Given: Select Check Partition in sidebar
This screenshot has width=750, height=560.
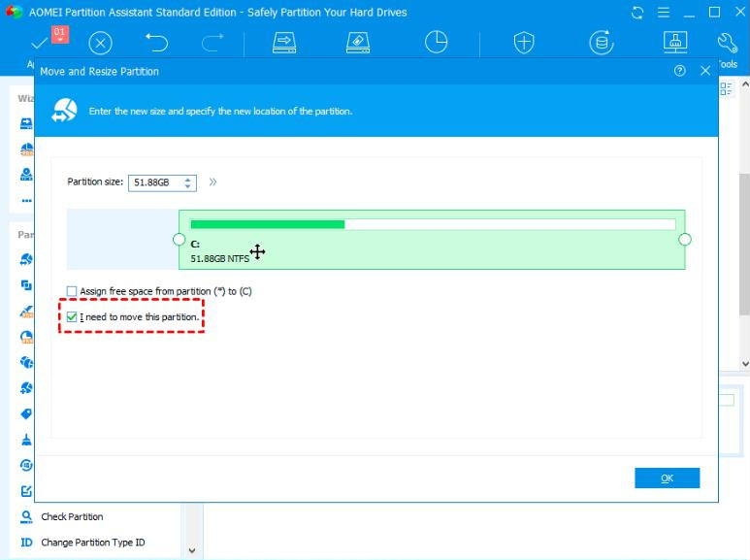Looking at the screenshot, I should [x=72, y=517].
